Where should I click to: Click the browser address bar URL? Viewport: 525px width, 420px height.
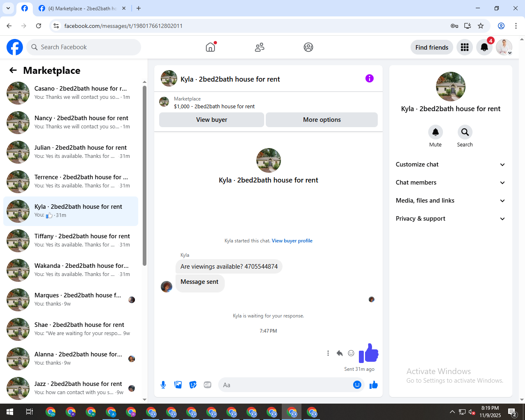point(123,26)
